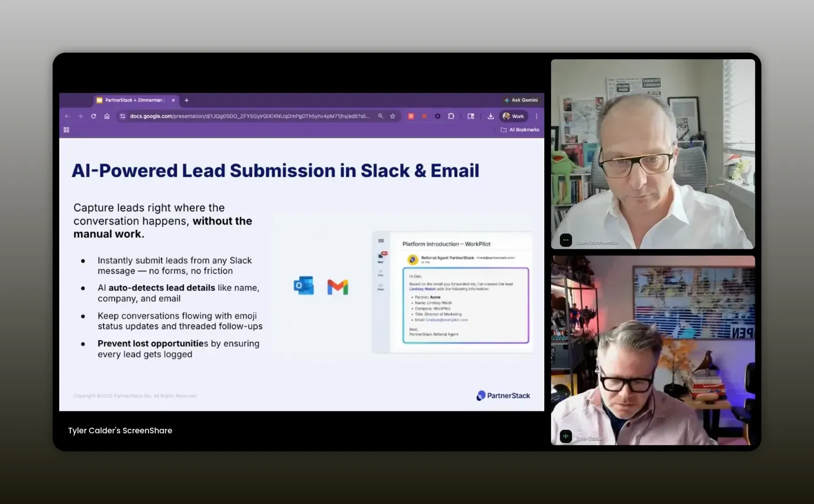Click the PartnerStack logo on the slide

click(x=503, y=395)
